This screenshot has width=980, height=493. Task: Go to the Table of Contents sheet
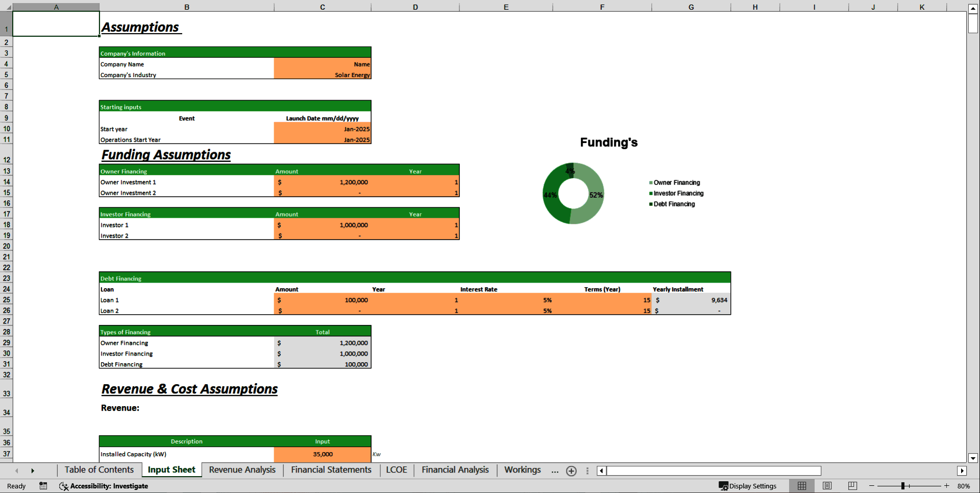(99, 470)
